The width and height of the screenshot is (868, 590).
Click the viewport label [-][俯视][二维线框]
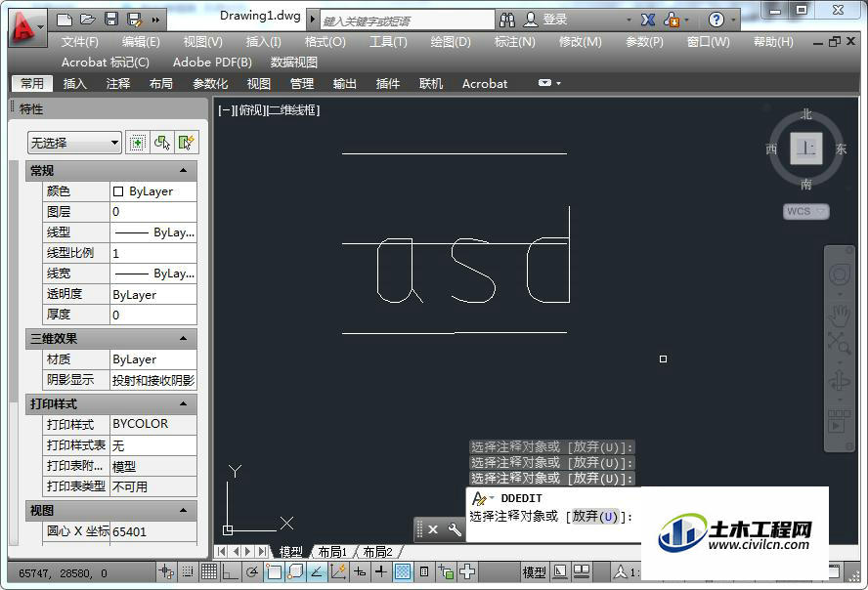269,110
